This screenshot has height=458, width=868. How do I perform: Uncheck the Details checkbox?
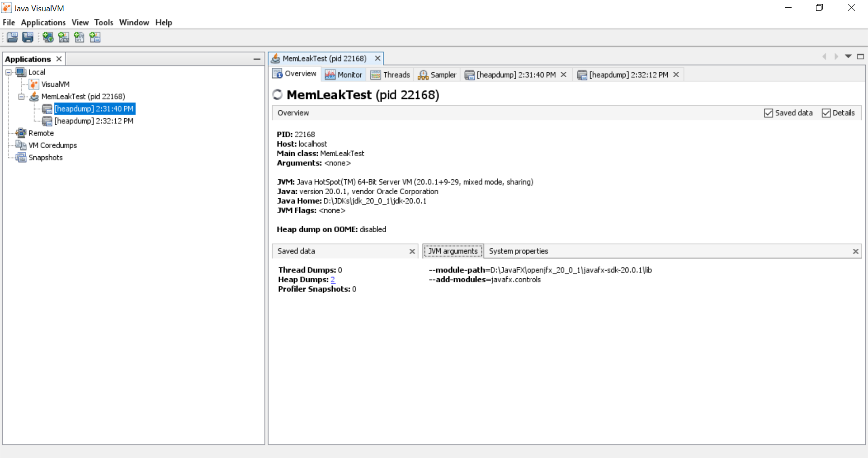coord(826,113)
